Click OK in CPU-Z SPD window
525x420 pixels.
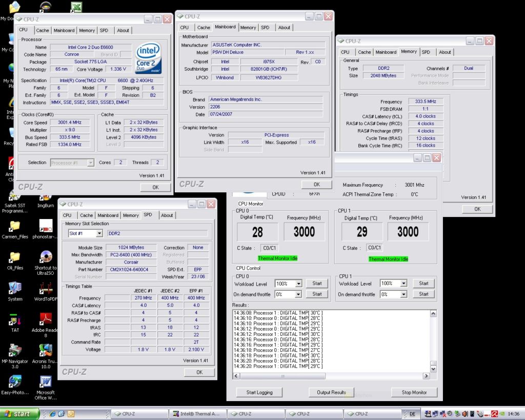point(199,372)
